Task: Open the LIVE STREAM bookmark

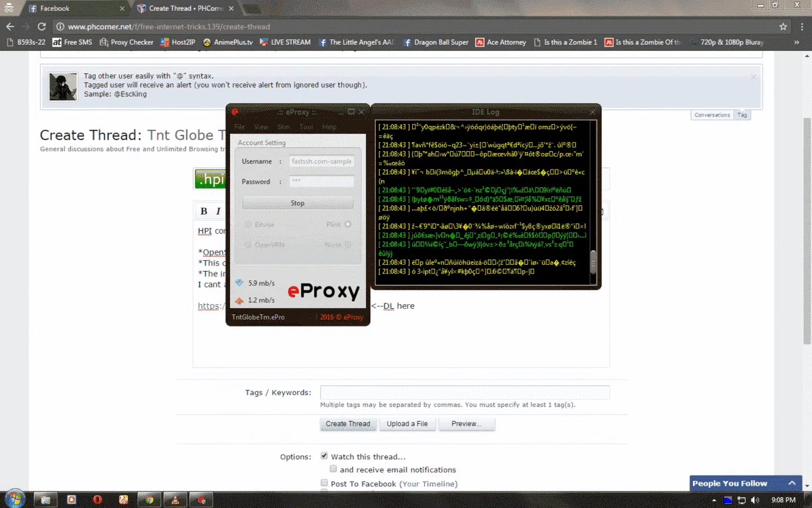Action: (x=285, y=42)
